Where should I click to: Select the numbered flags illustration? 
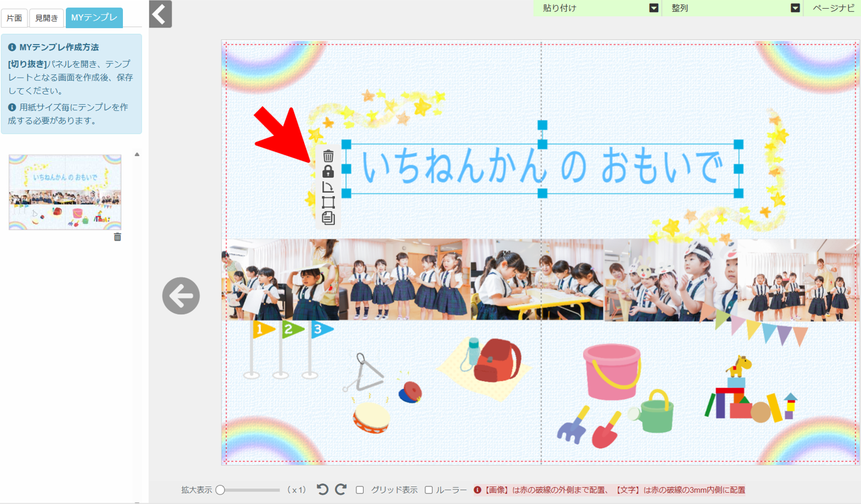click(289, 349)
